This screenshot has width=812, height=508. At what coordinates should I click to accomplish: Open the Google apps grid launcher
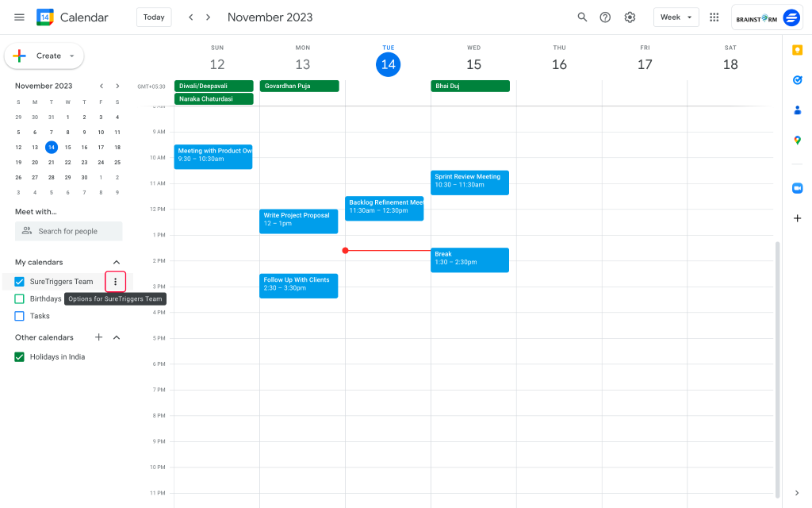[712, 17]
